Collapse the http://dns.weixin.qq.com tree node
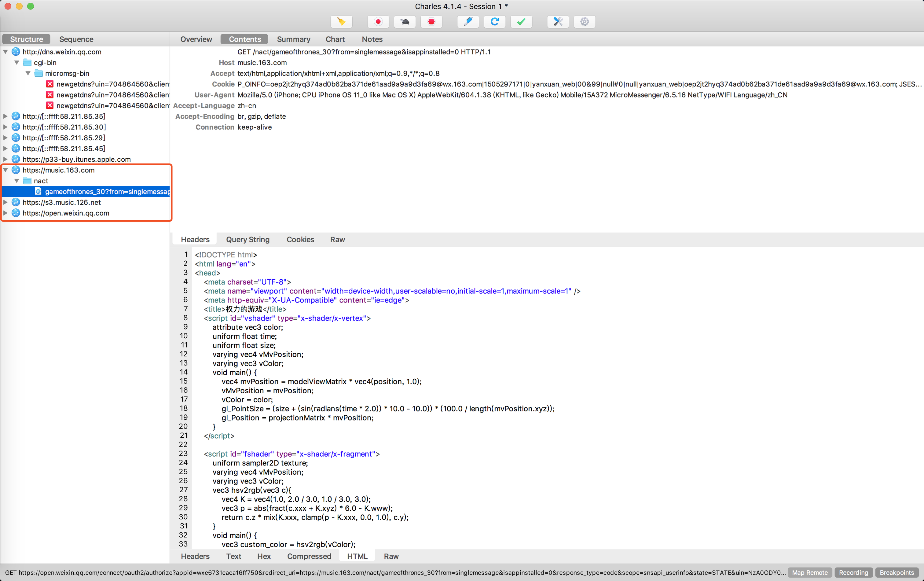 click(x=5, y=52)
